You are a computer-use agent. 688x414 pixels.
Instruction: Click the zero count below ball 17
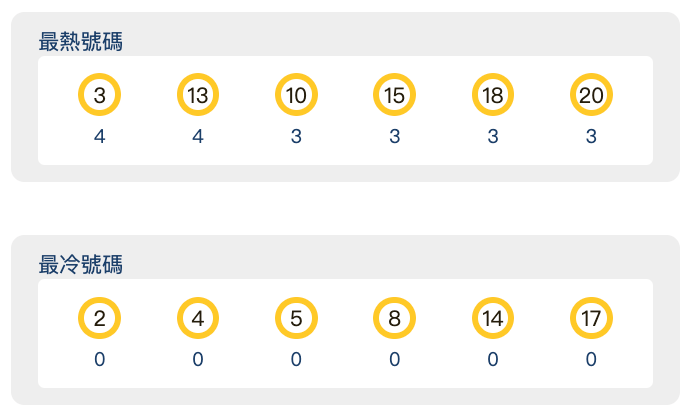pyautogui.click(x=591, y=360)
